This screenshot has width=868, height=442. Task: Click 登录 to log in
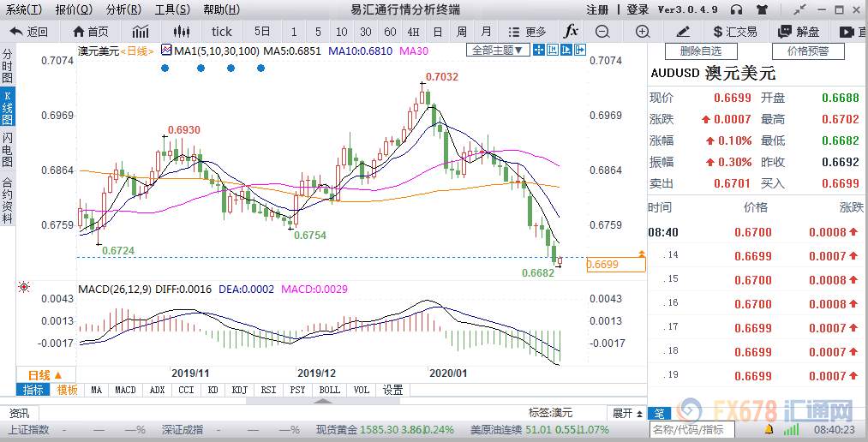tap(638, 9)
